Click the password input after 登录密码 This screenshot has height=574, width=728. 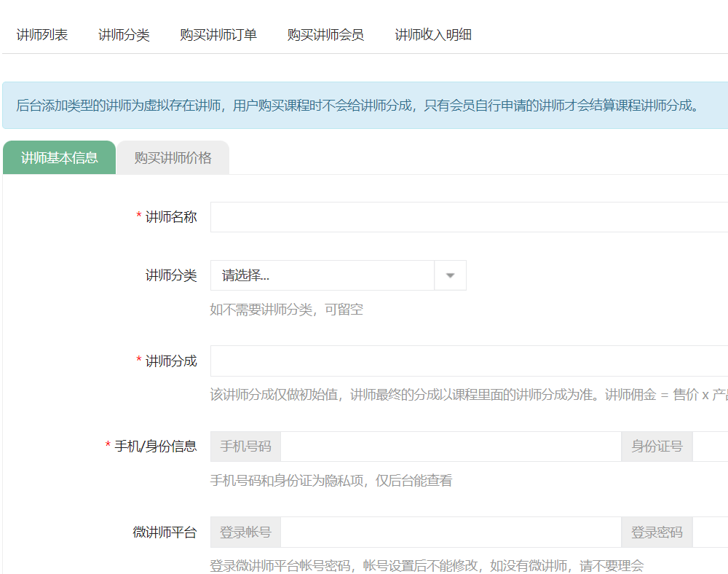click(711, 532)
